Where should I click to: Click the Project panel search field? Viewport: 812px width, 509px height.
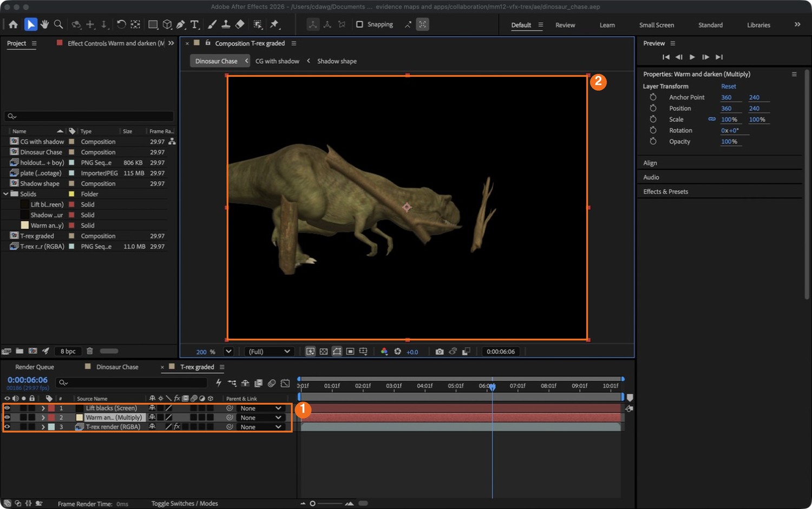(x=89, y=116)
